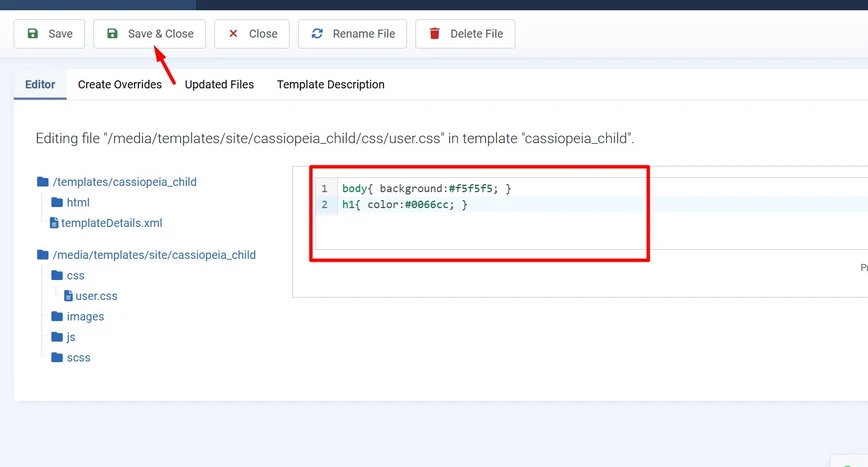
Task: Click line number 1 in editor gutter
Action: pyautogui.click(x=324, y=189)
